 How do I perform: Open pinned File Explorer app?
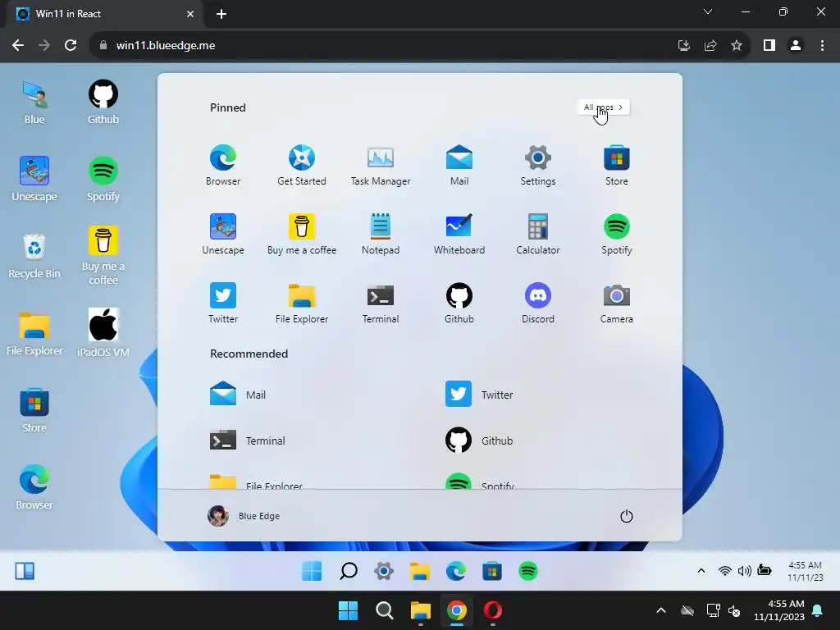pyautogui.click(x=302, y=304)
